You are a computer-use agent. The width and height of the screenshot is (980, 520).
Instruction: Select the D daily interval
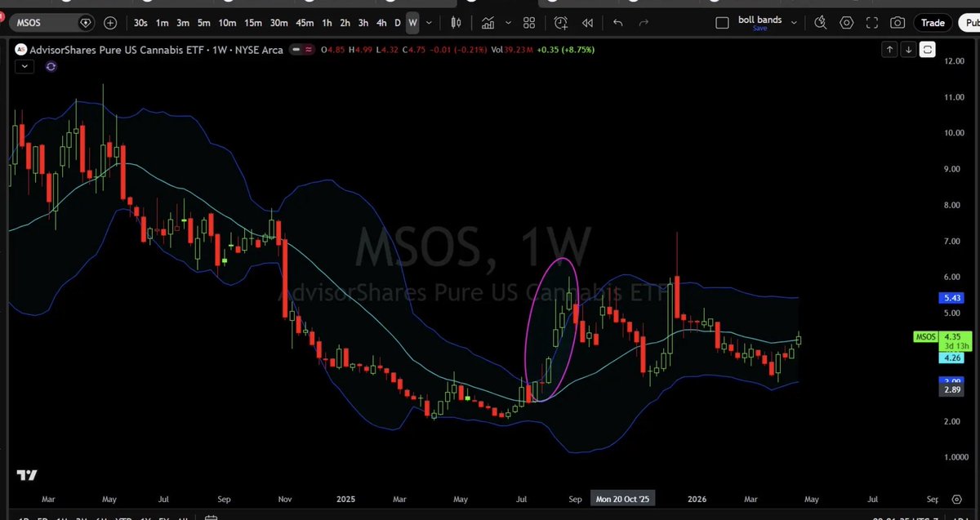(x=396, y=22)
